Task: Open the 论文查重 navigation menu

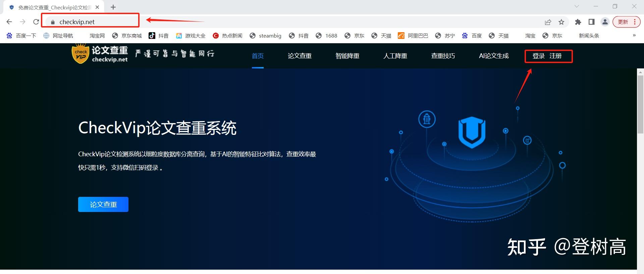Action: 300,56
